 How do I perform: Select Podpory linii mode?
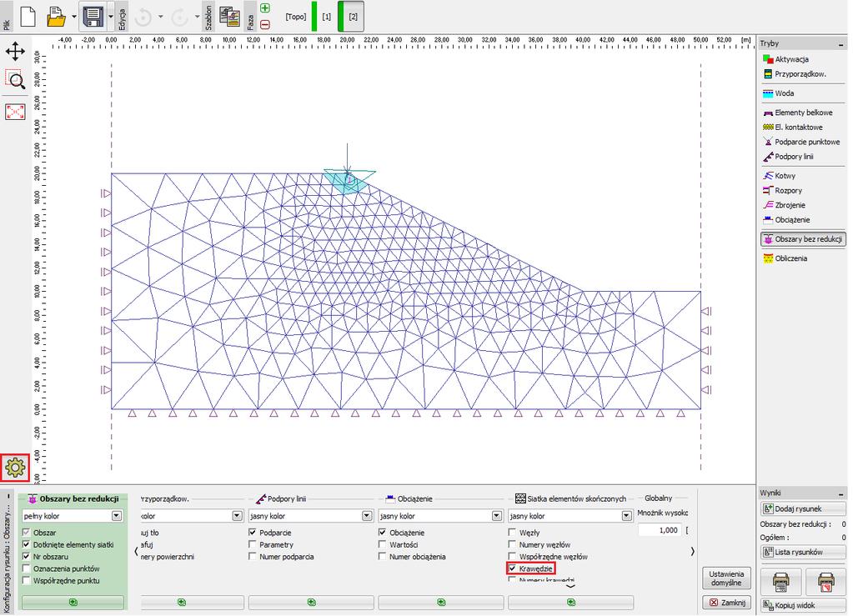tap(788, 157)
